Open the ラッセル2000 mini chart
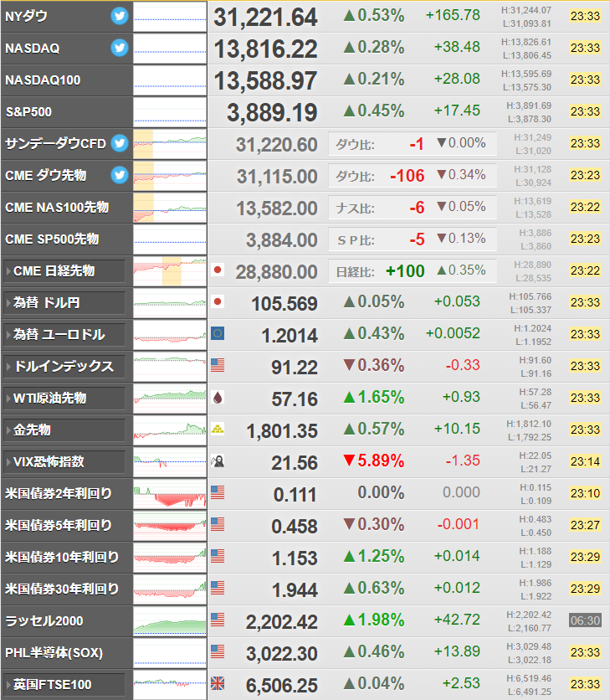 point(170,621)
